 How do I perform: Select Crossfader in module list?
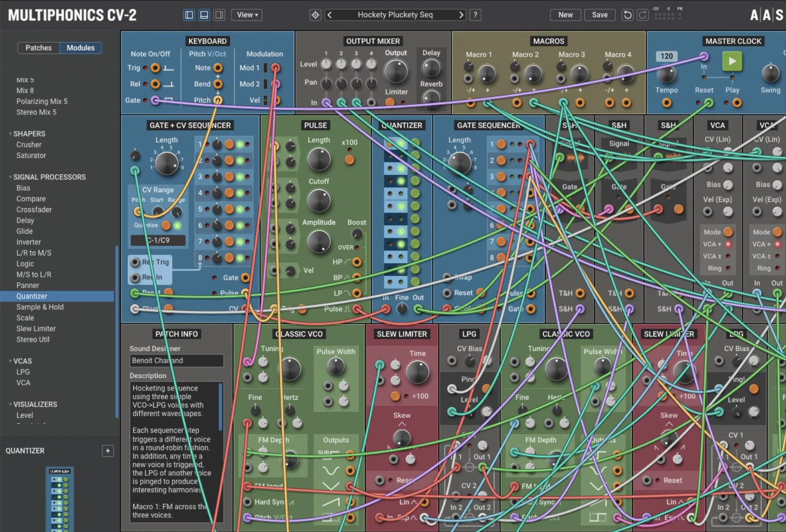coord(34,210)
